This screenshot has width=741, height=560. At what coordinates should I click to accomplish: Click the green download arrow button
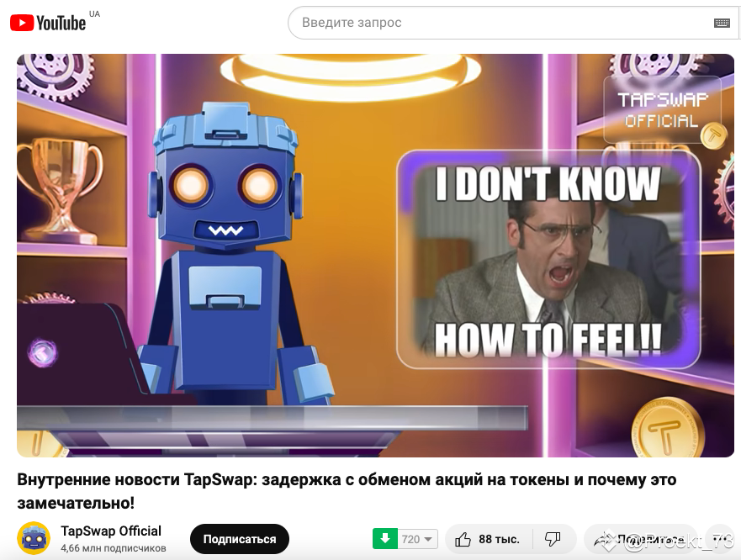coord(385,539)
